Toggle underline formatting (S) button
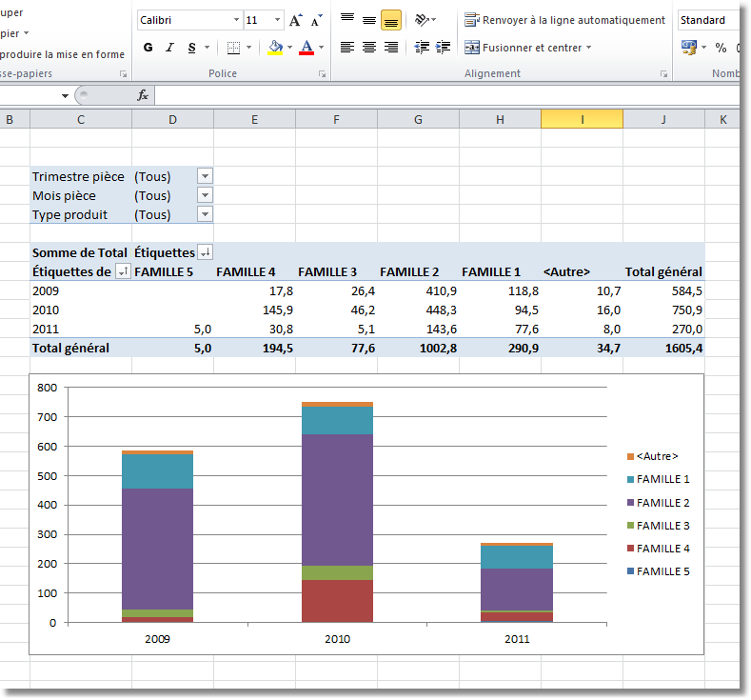Viewport: 751px width, 700px height. (x=192, y=48)
